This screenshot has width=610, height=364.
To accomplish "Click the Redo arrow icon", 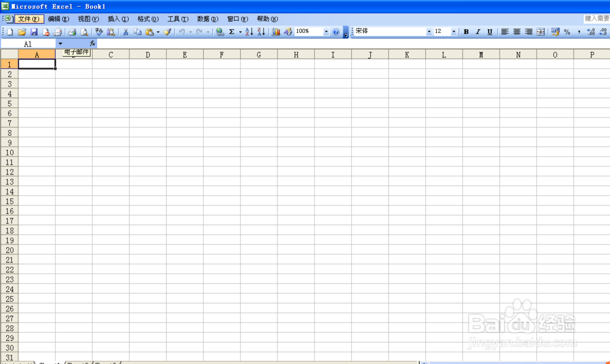I will tap(199, 32).
